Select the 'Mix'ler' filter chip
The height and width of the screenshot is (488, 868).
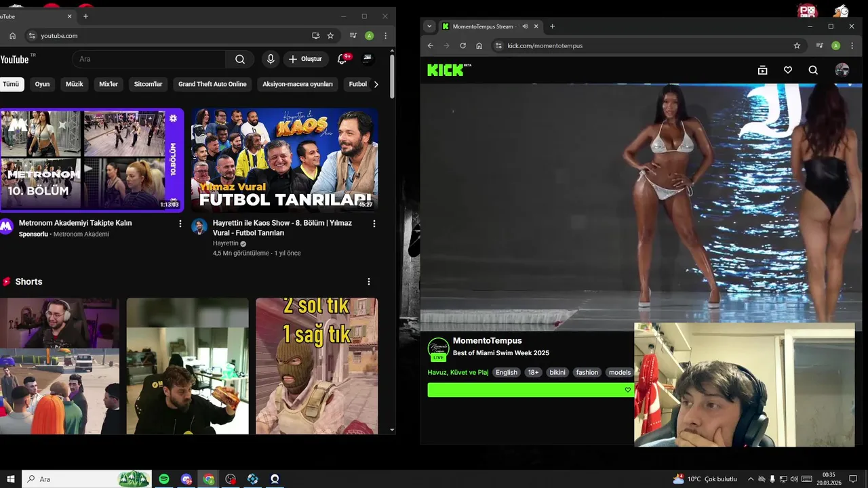pos(108,84)
